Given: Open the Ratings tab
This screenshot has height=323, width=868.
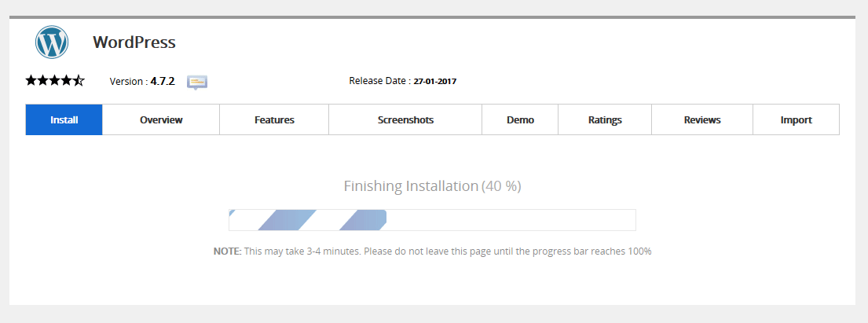Looking at the screenshot, I should (x=605, y=119).
